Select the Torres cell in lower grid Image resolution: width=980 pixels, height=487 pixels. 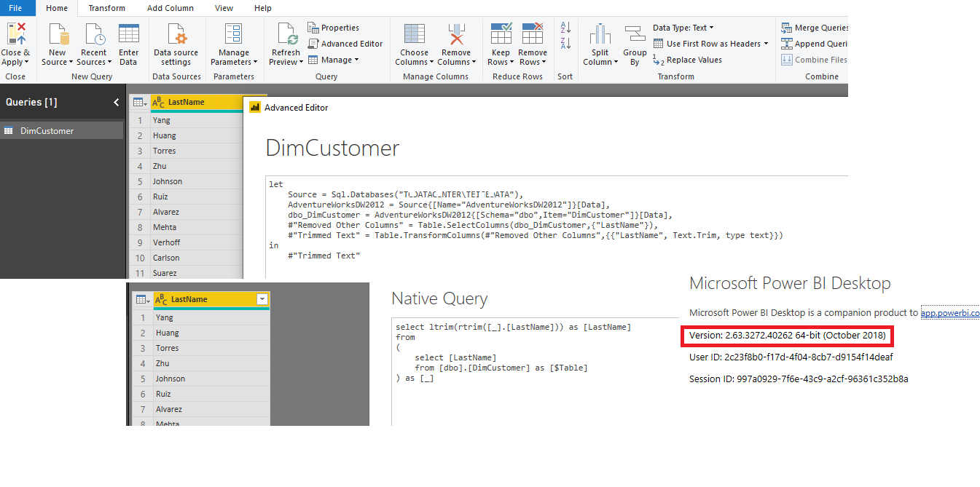[x=211, y=348]
